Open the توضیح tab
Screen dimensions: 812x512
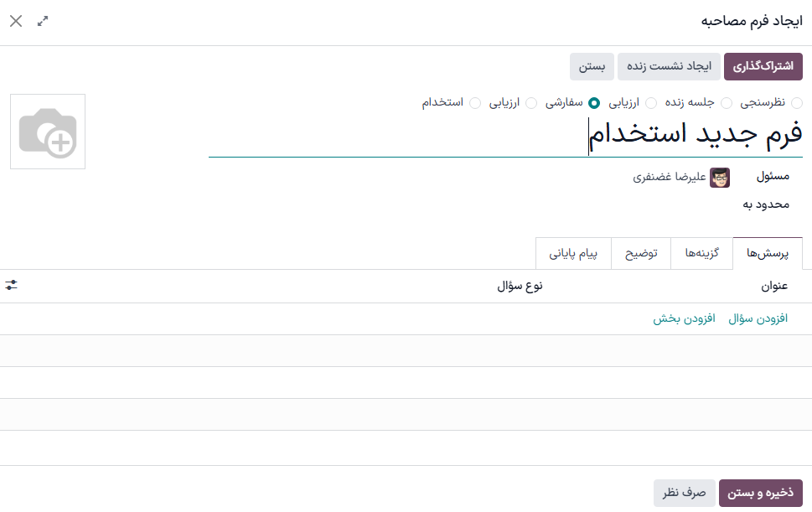pyautogui.click(x=641, y=253)
